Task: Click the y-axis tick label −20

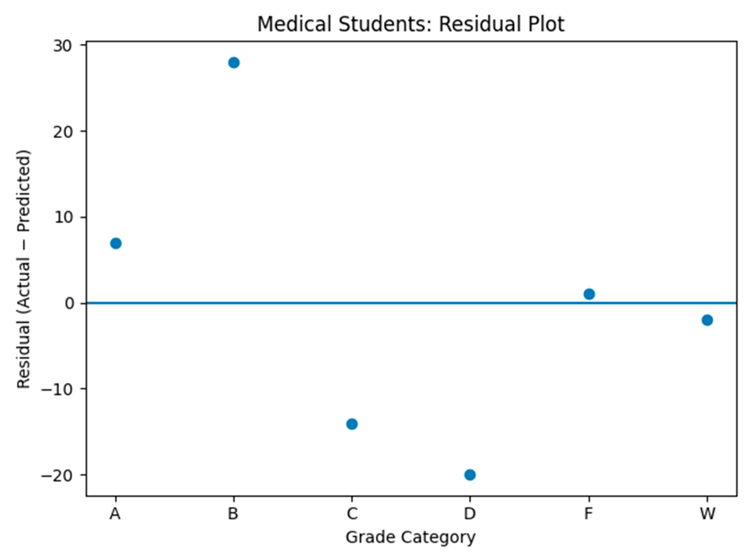Action: pos(57,476)
